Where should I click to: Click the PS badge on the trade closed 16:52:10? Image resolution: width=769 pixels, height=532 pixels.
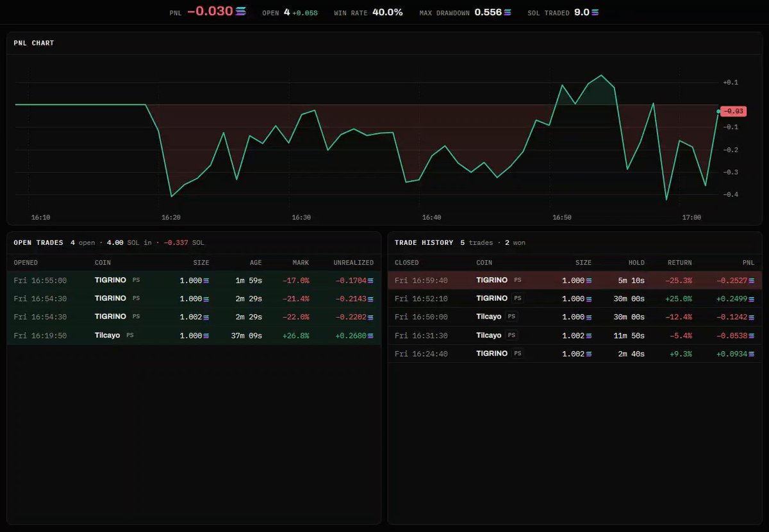click(x=518, y=298)
